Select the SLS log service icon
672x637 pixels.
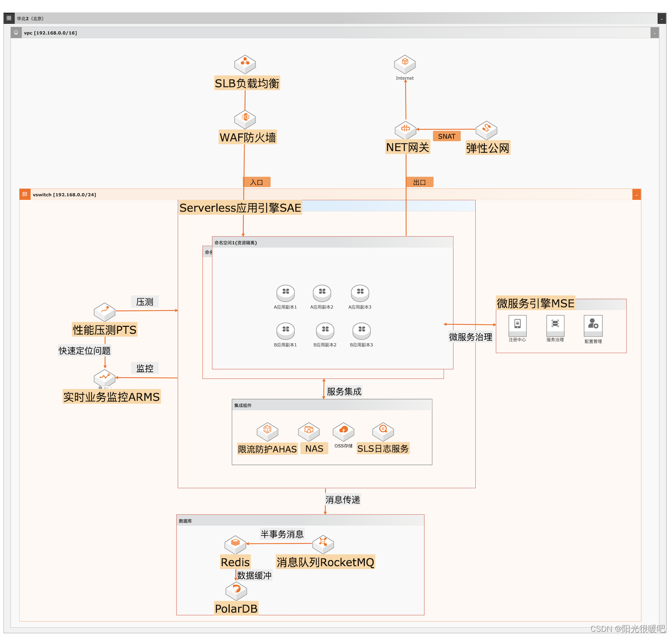click(383, 432)
